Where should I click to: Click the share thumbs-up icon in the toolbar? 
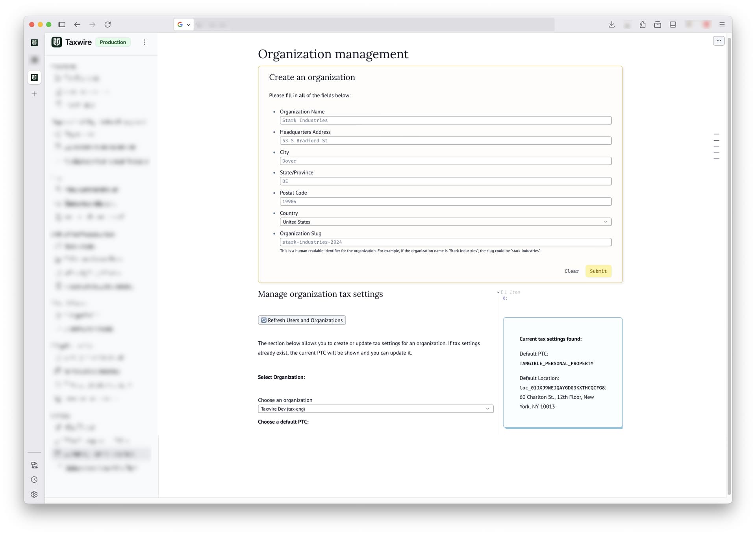point(643,24)
